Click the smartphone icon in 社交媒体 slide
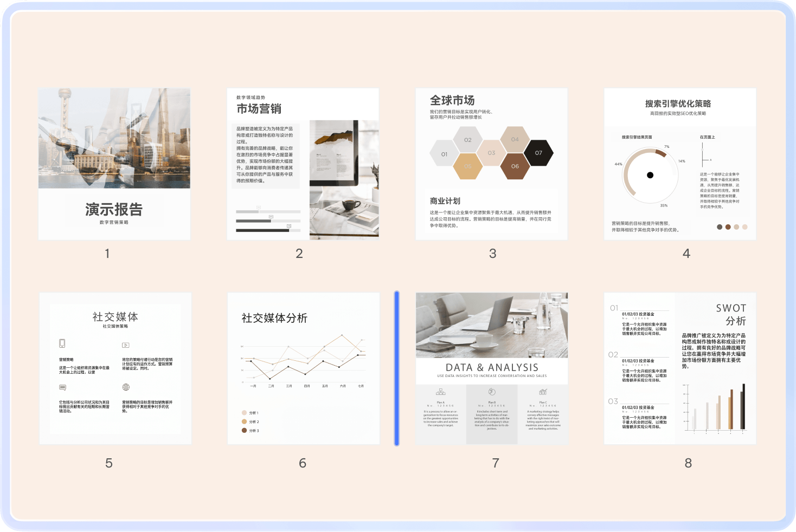The height and width of the screenshot is (532, 796). 62,343
